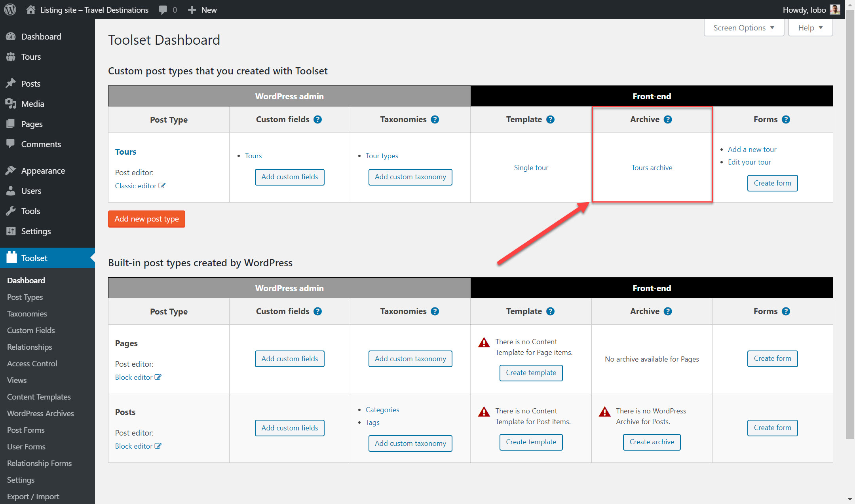Image resolution: width=855 pixels, height=504 pixels.
Task: Click edit icon beside Pages Block editor
Action: pyautogui.click(x=158, y=377)
